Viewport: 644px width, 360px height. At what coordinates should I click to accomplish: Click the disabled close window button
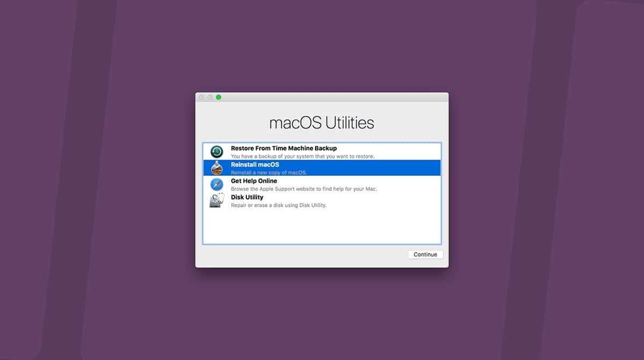tap(201, 97)
